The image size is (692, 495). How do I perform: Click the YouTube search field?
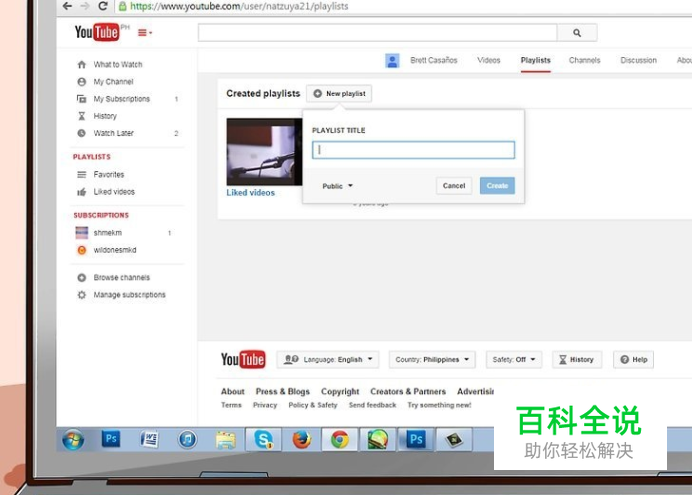coord(377,33)
